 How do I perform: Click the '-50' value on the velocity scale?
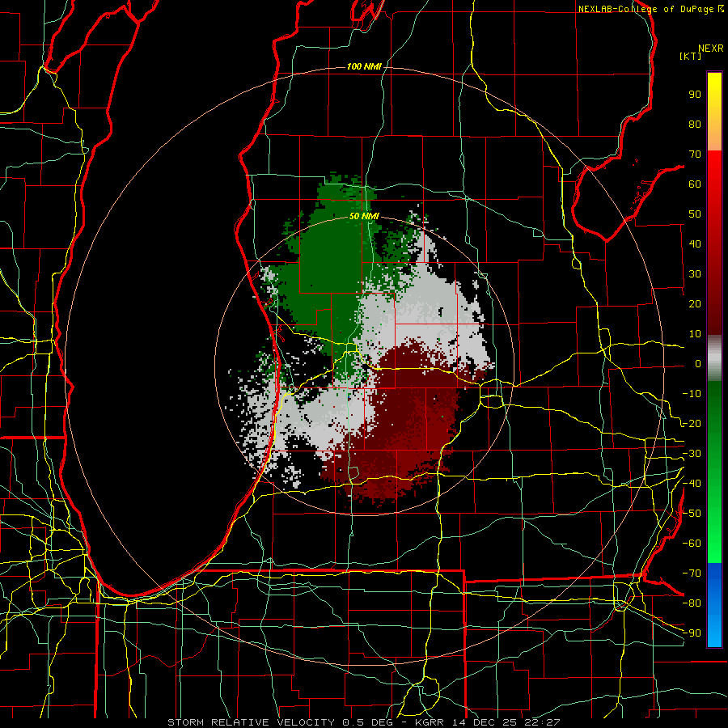692,514
